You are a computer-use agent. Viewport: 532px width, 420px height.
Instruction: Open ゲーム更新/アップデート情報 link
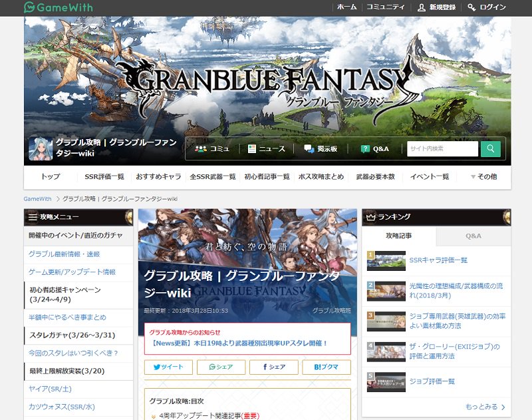pyautogui.click(x=72, y=272)
